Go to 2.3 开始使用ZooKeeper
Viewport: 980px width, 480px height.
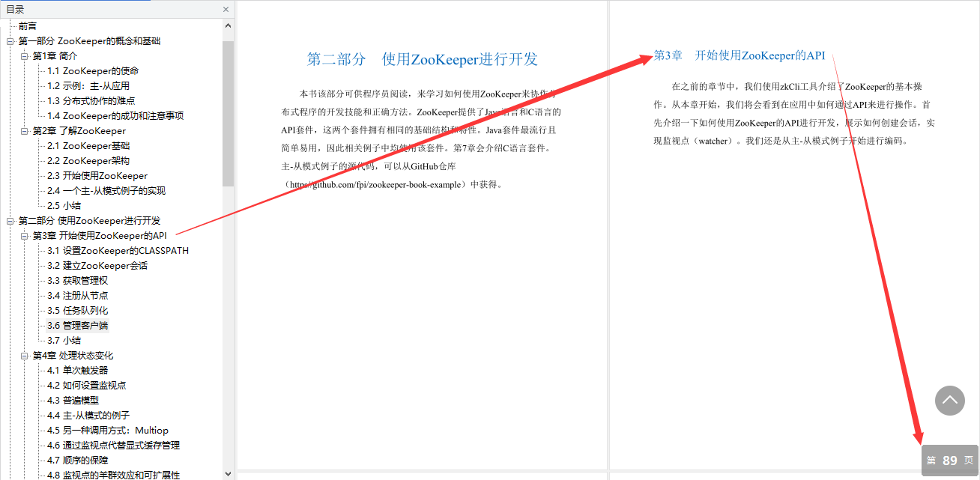point(97,176)
